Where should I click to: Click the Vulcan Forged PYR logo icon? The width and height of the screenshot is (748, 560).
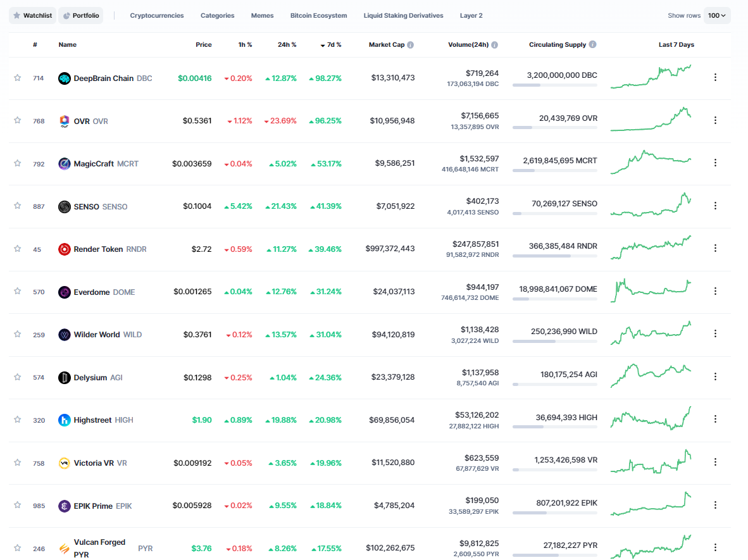coord(65,549)
